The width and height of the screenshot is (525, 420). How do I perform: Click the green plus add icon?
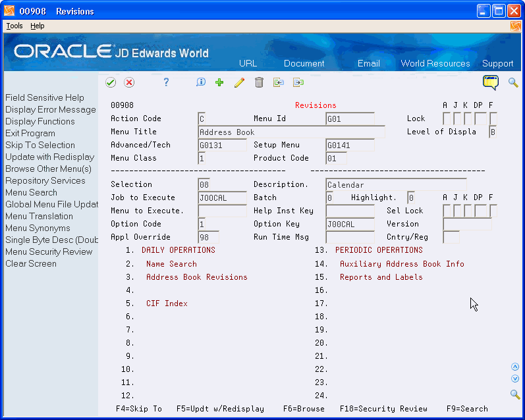219,82
